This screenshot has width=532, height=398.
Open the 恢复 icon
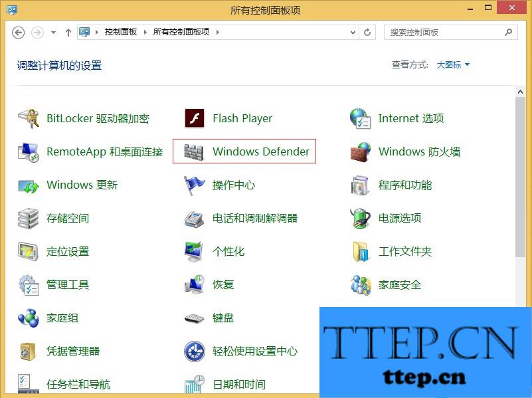point(195,284)
